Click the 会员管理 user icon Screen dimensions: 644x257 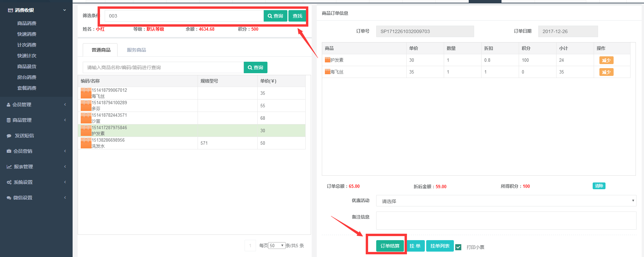point(8,105)
